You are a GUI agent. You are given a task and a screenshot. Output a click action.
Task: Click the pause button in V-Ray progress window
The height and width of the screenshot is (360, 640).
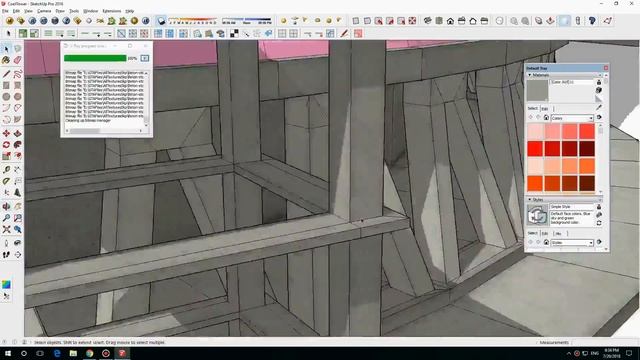pos(144,58)
